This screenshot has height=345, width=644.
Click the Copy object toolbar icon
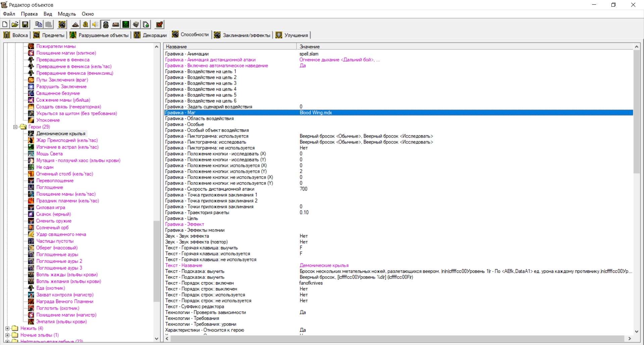coord(39,24)
